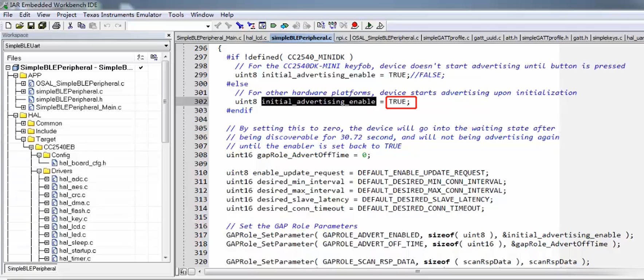
Task: Click the editor's horizontal scrollbar
Action: click(x=417, y=272)
